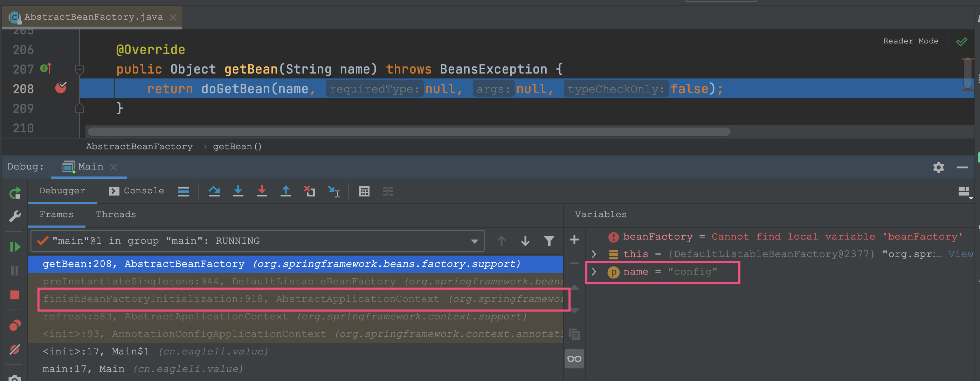
Task: Click the Step Over icon
Action: tap(214, 191)
